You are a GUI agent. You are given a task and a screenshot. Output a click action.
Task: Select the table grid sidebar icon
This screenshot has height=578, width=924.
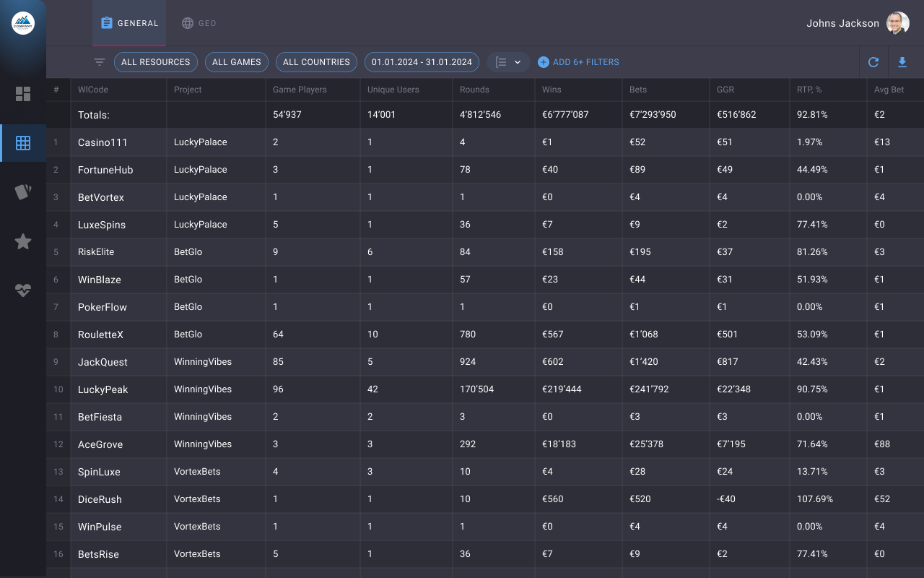click(23, 143)
